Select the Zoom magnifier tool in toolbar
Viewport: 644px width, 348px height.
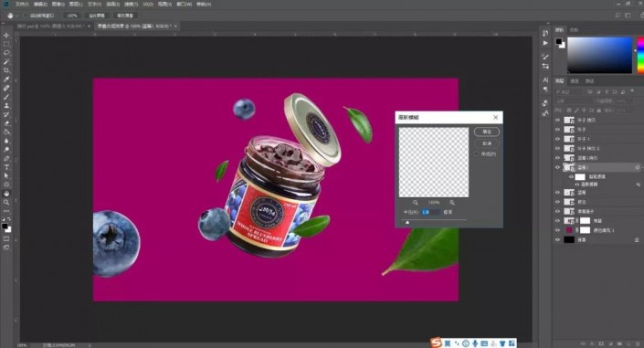6,202
